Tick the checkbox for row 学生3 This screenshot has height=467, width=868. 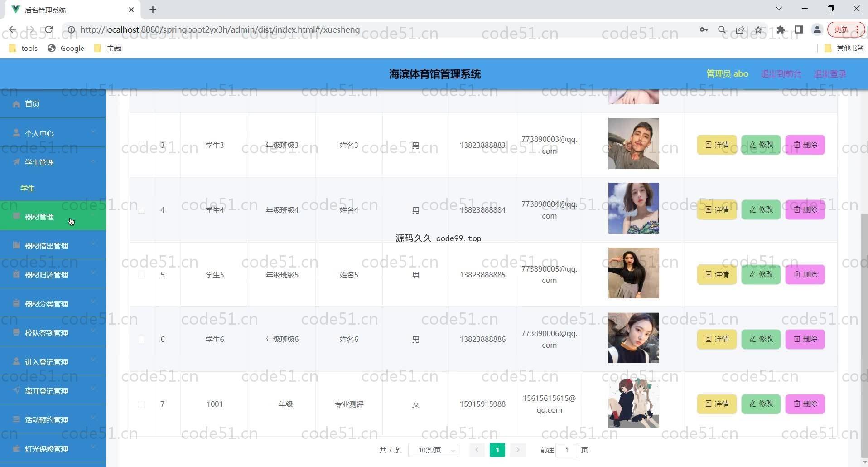[x=141, y=145]
